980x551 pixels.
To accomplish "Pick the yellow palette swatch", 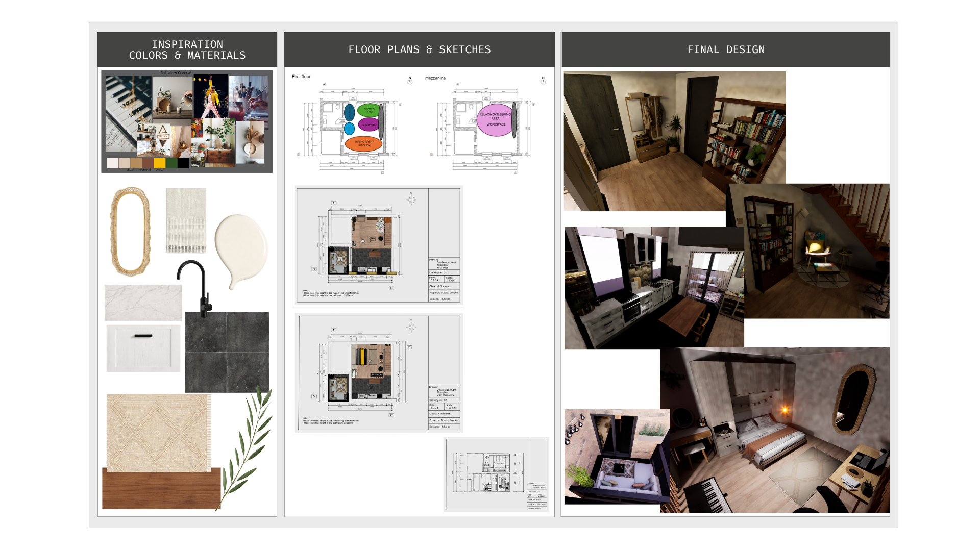I will click(x=160, y=163).
